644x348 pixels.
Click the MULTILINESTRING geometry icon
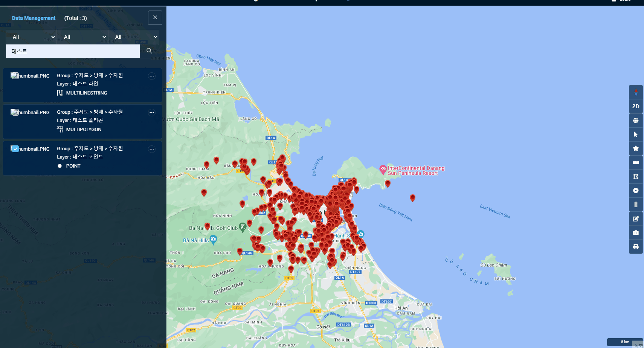tap(60, 93)
